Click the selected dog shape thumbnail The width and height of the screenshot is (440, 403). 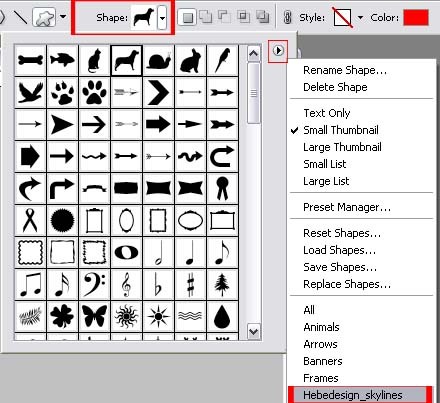(x=126, y=60)
